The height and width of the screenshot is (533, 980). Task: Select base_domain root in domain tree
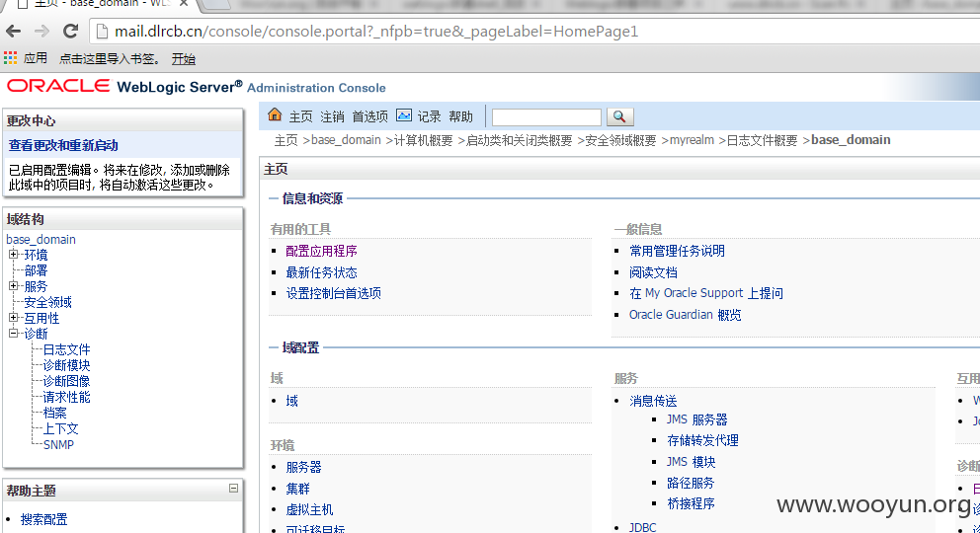[41, 239]
